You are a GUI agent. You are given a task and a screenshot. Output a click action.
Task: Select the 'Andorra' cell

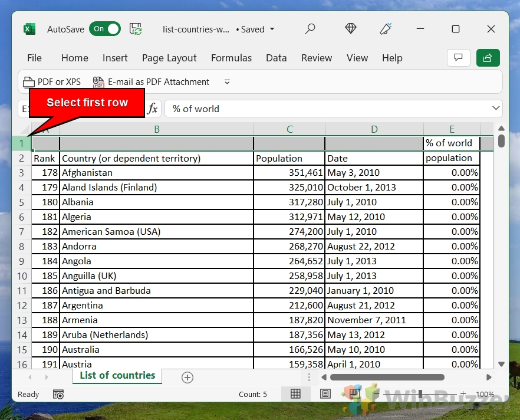tap(157, 247)
